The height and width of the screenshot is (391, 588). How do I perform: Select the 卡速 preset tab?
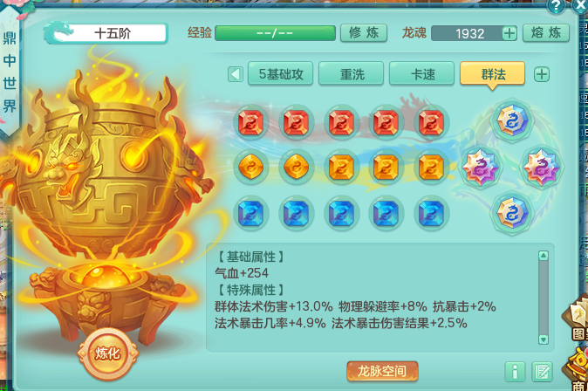coord(422,74)
